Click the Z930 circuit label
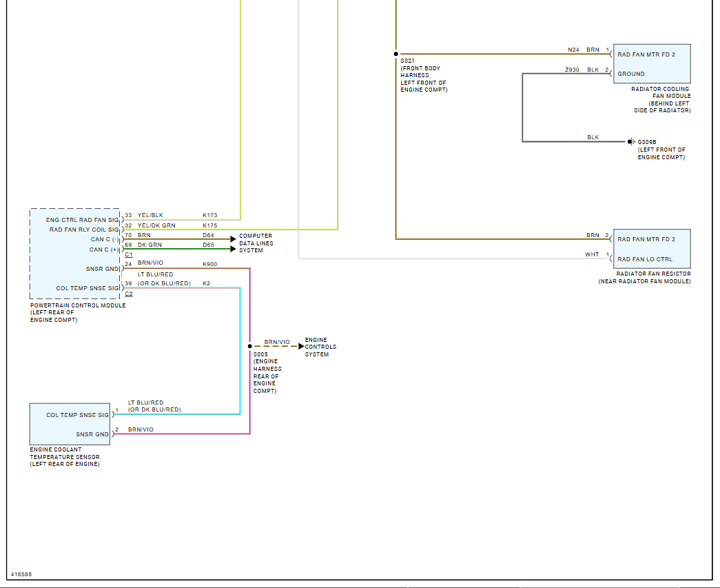The image size is (720, 588). pos(572,70)
